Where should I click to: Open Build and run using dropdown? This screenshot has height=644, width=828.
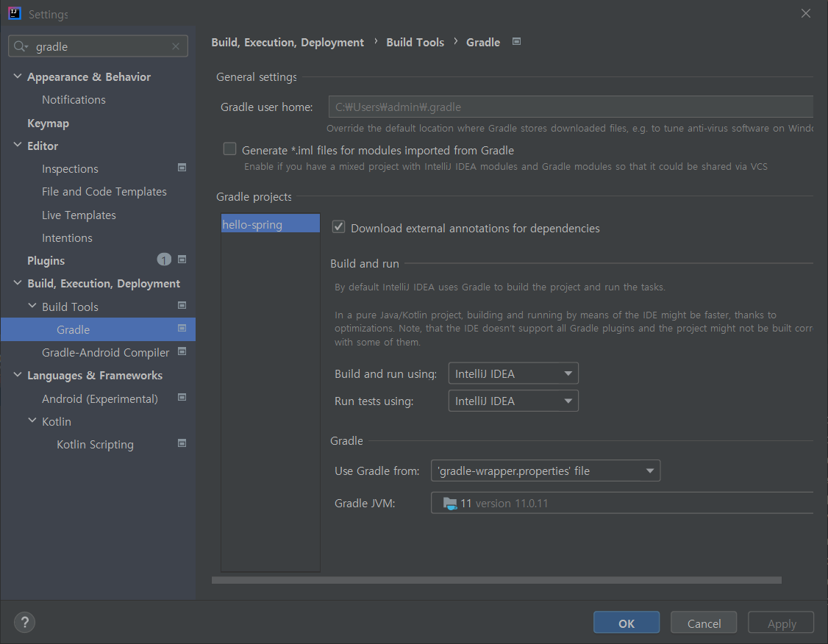tap(513, 373)
